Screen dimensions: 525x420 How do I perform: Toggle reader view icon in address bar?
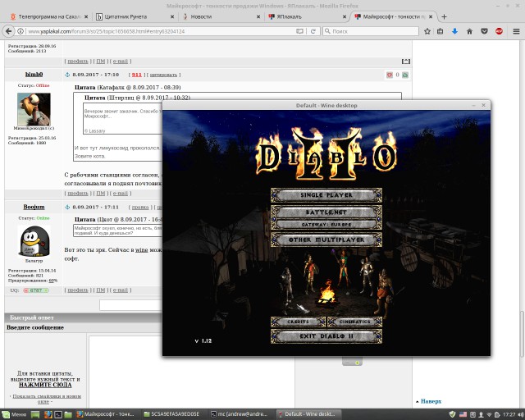[299, 31]
